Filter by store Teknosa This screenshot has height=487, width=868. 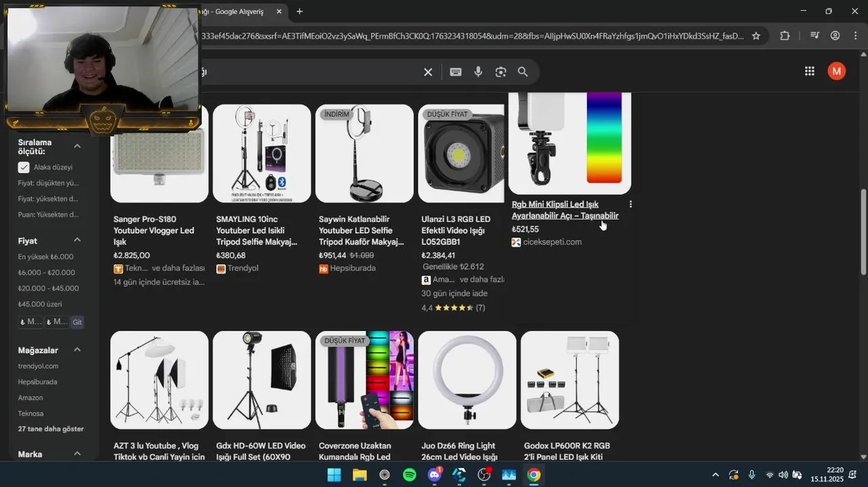[31, 413]
